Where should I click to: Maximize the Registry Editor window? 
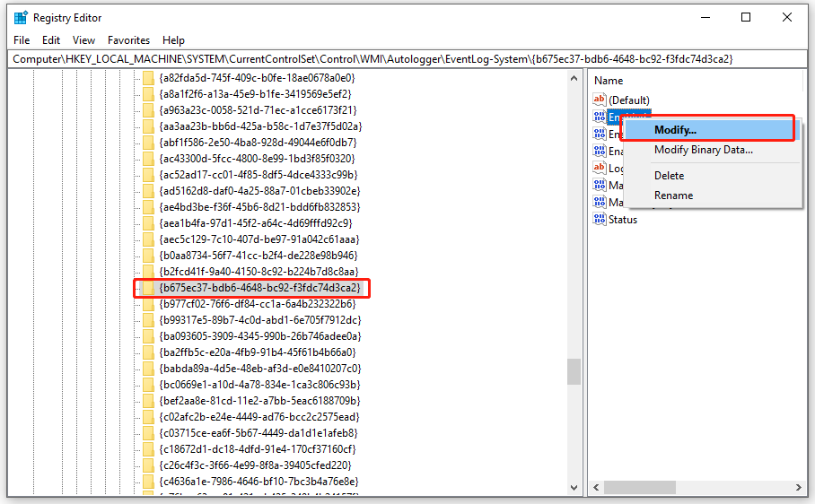(x=746, y=18)
